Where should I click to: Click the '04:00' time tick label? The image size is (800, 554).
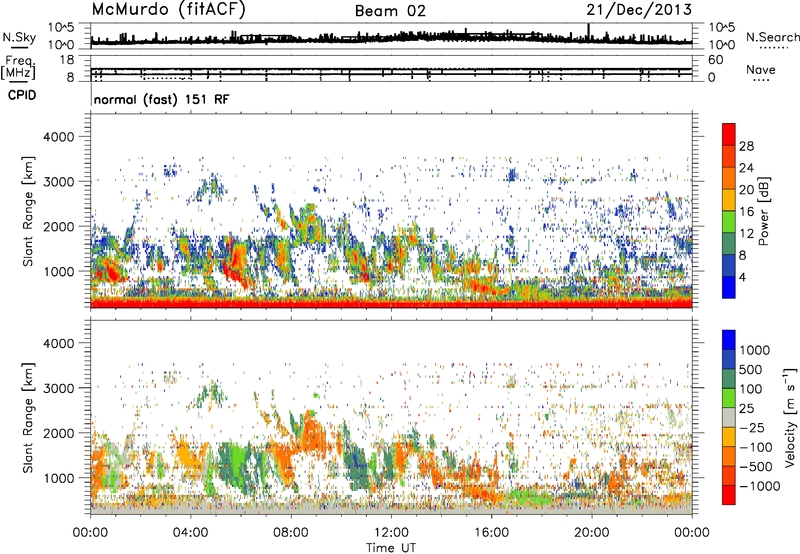point(191,533)
